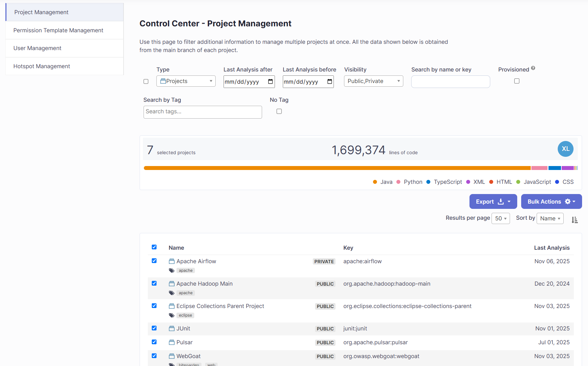Uncheck the Apache Hadoop Main row checkbox
This screenshot has width=588, height=366.
154,283
